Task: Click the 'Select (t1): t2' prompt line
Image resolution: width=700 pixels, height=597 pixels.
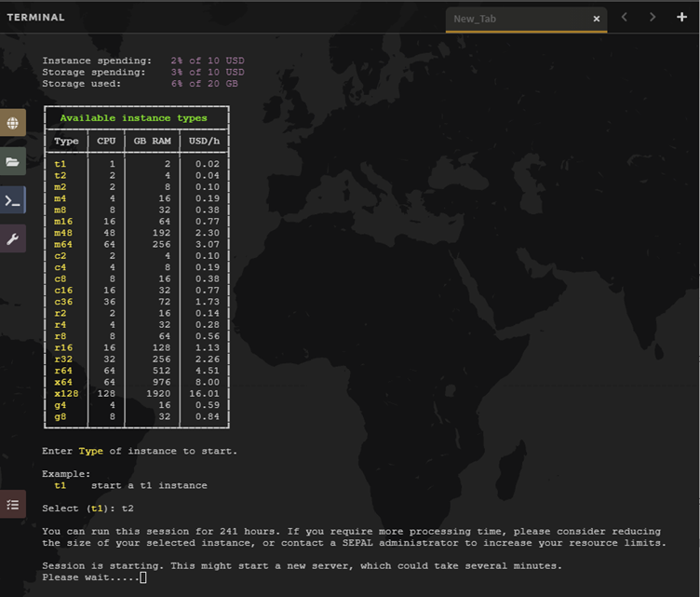Action: pos(87,509)
